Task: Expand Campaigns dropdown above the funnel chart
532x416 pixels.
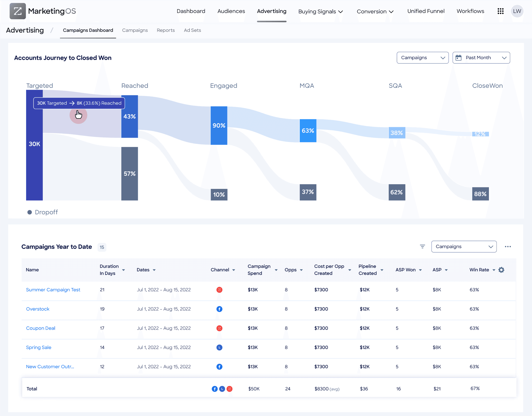Action: click(x=422, y=58)
